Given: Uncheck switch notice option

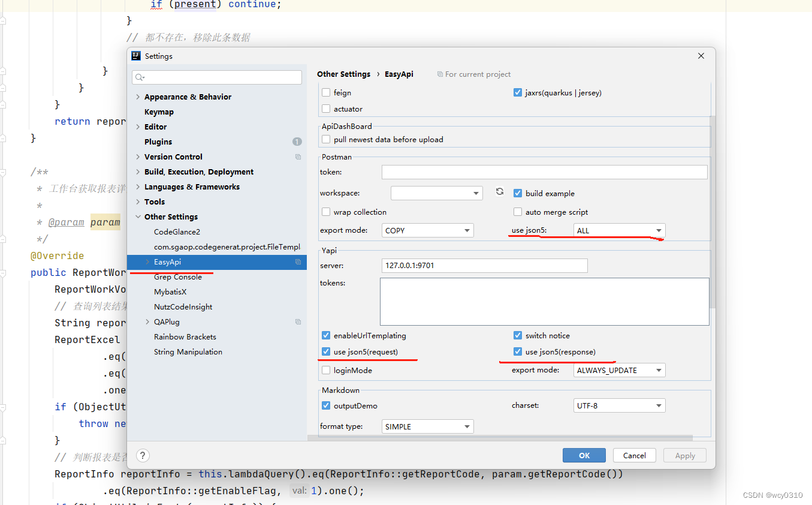Looking at the screenshot, I should 518,336.
